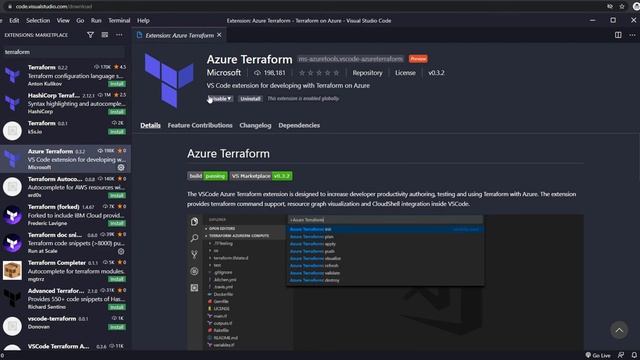Screen dimensions: 640x360
Task: Open the Extensions panel more actions menu
Action: pyautogui.click(x=119, y=35)
